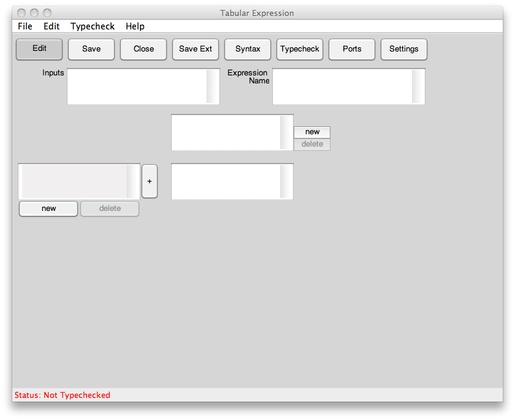The height and width of the screenshot is (420, 515).
Task: Click the Save Ext button
Action: click(x=196, y=49)
